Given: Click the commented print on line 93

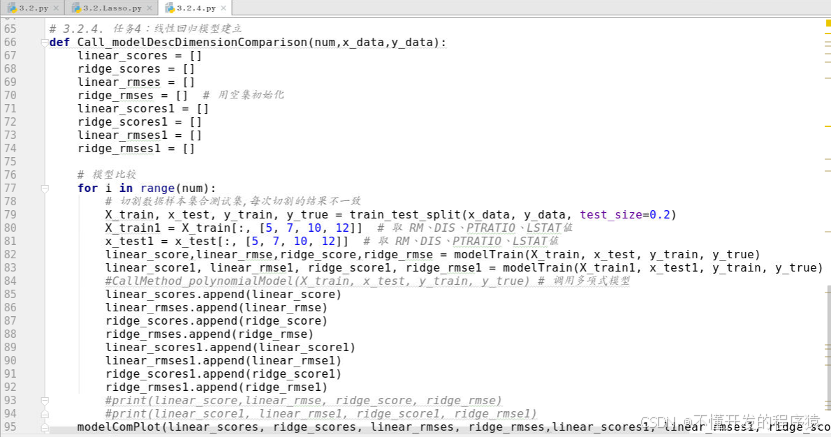Looking at the screenshot, I should [x=304, y=401].
